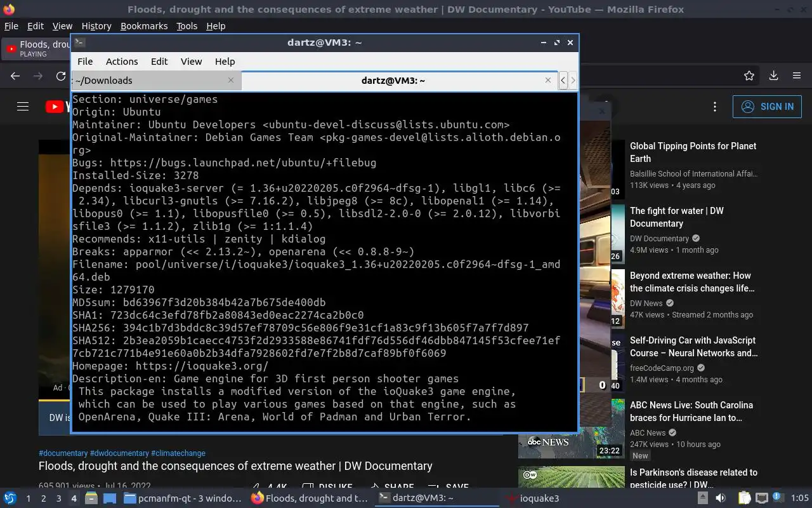Open Self-Driving Car with JavaScript Course video
The height and width of the screenshot is (508, 812).
[x=693, y=347]
